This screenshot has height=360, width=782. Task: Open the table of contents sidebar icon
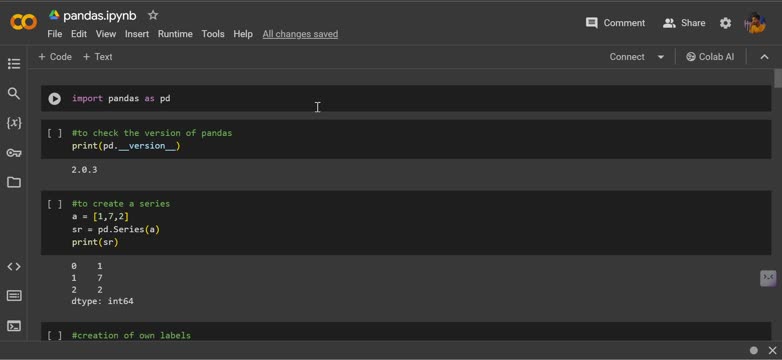(x=14, y=64)
